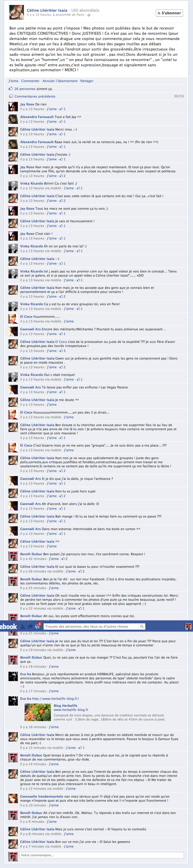Click J'aime under the main post

13,81
